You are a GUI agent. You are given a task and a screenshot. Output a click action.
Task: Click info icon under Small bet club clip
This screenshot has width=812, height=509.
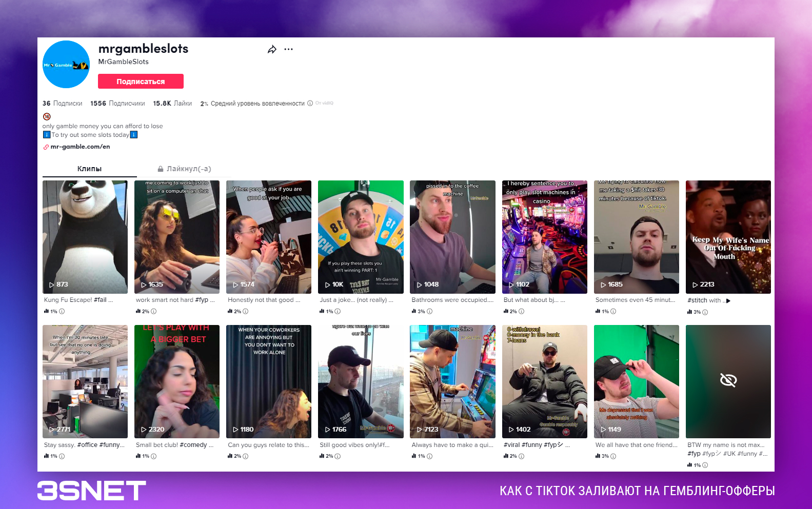point(154,456)
